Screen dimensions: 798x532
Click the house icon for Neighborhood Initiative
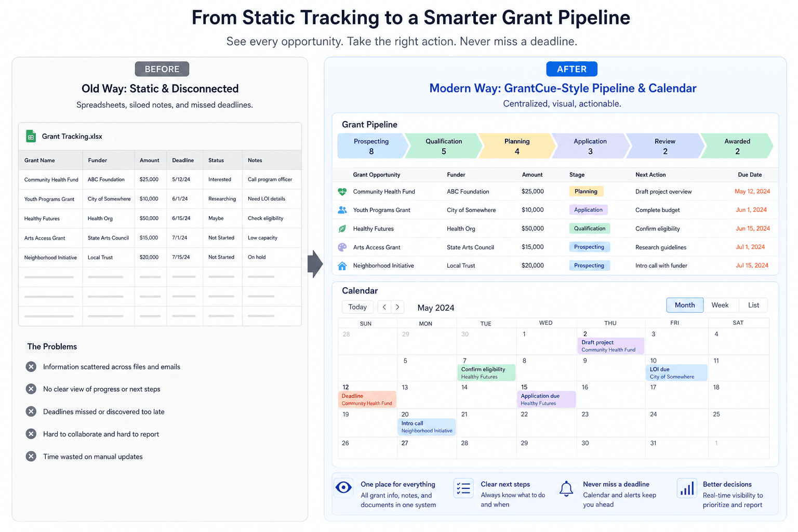pos(342,265)
